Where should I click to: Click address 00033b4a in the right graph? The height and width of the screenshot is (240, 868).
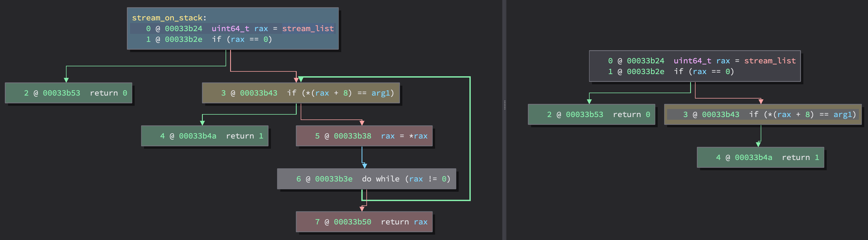[754, 158]
